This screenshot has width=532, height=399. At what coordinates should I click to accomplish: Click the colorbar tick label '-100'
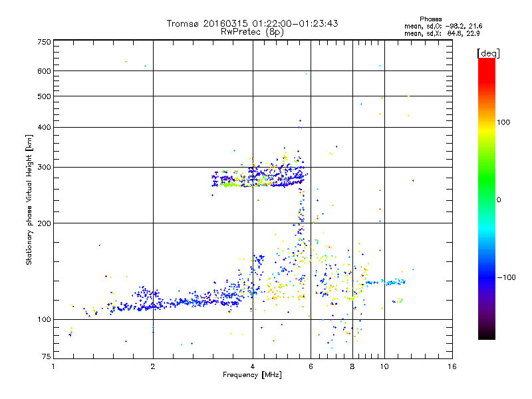[506, 277]
